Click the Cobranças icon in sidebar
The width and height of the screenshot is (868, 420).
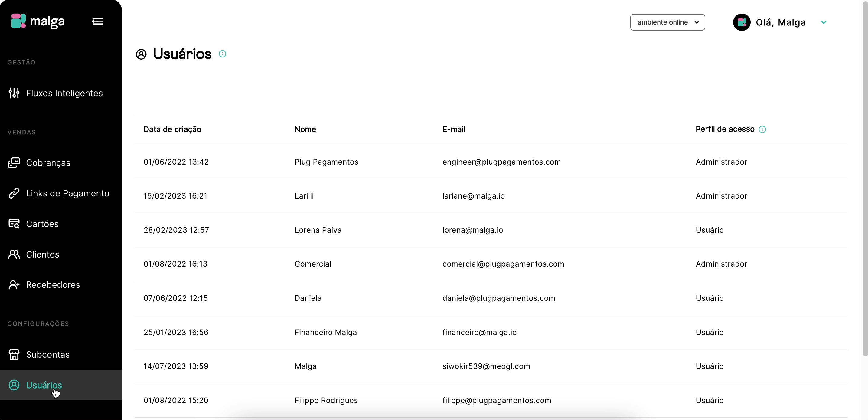pyautogui.click(x=14, y=163)
